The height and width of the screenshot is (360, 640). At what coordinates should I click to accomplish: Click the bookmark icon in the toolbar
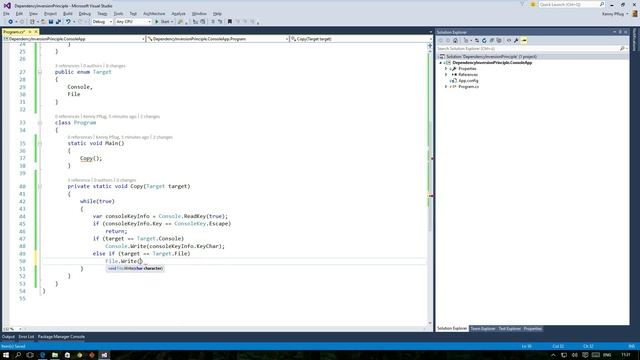(x=230, y=22)
